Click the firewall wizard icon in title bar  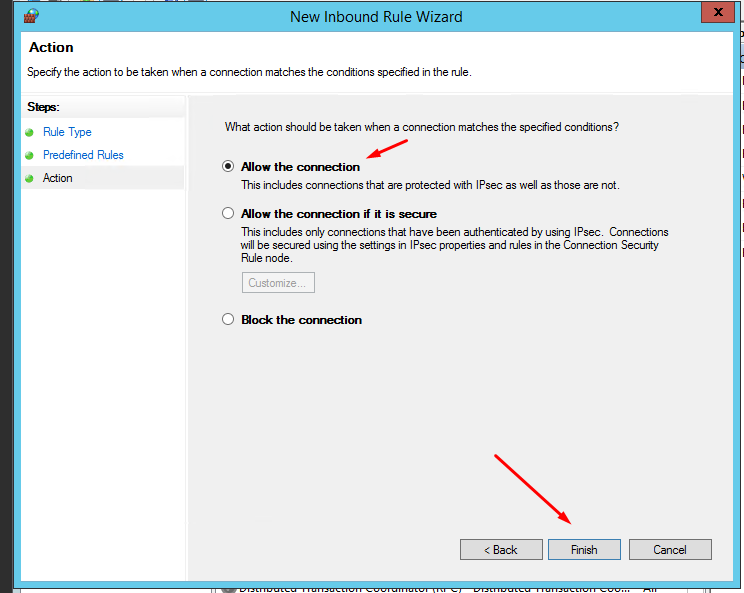point(31,16)
